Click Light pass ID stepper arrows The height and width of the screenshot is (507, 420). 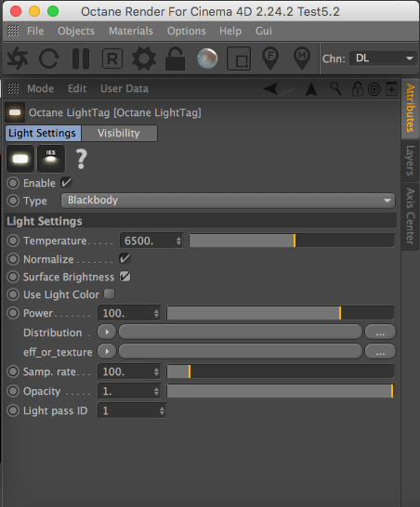coord(162,410)
